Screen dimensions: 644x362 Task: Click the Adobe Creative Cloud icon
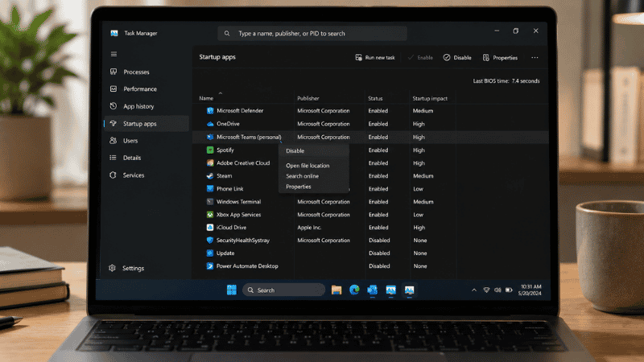tap(210, 162)
